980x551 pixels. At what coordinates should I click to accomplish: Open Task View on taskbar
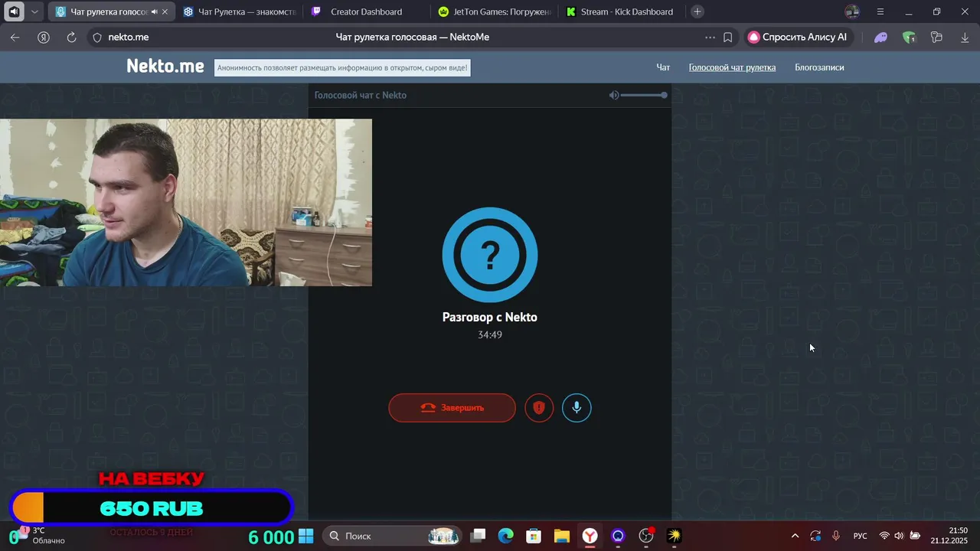point(478,536)
